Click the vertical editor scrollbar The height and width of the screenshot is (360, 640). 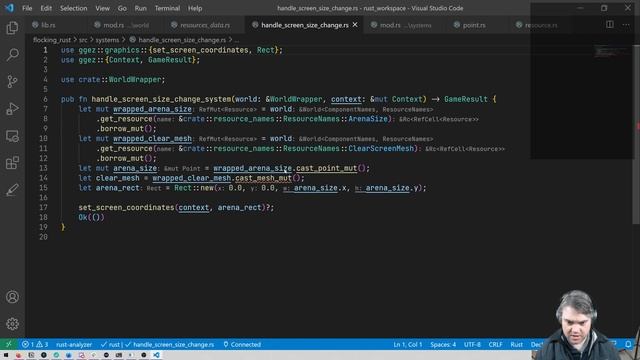[x=636, y=135]
